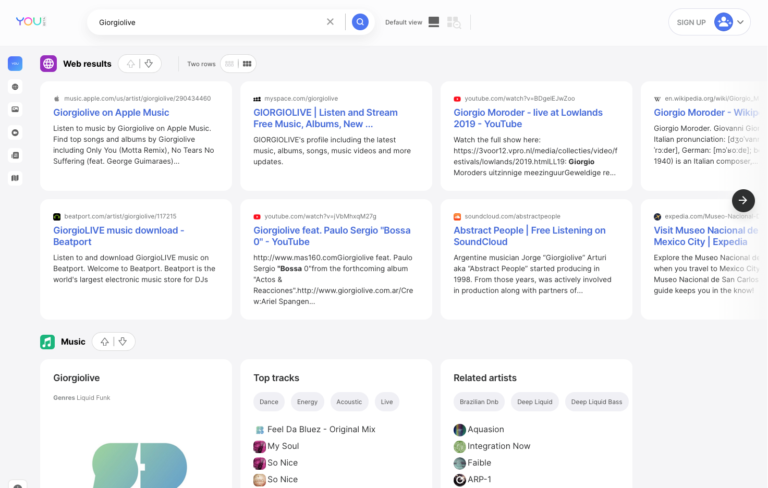Open Abstract People SoundCloud link
The image size is (768, 488).
pos(529,236)
